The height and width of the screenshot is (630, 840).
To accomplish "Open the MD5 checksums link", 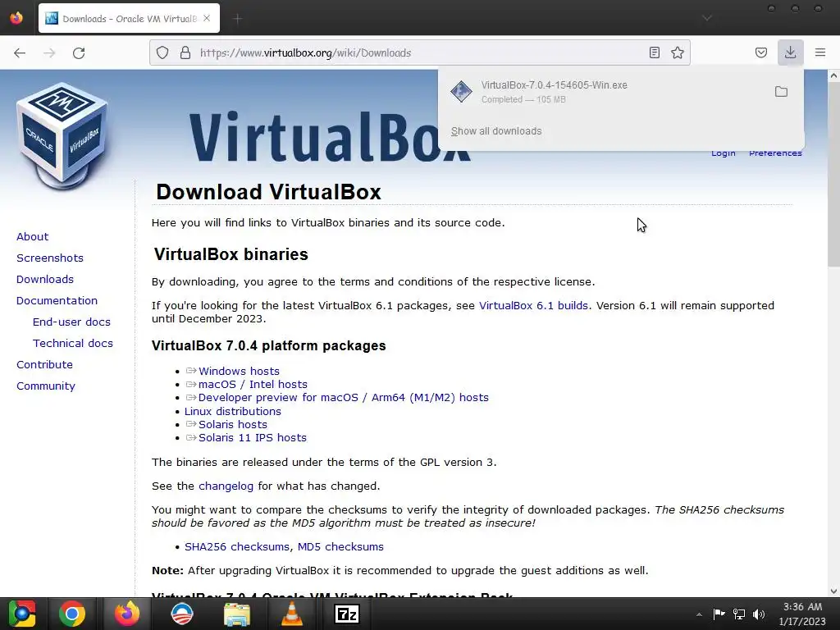I will (340, 547).
